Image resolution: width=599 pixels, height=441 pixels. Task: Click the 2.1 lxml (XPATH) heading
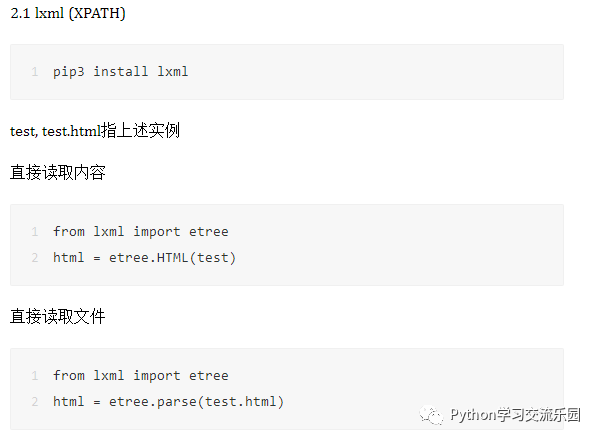pos(68,13)
